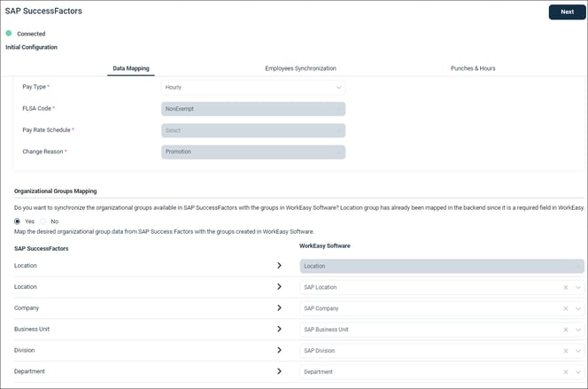Open the Employees Synchronization tab

[300, 68]
